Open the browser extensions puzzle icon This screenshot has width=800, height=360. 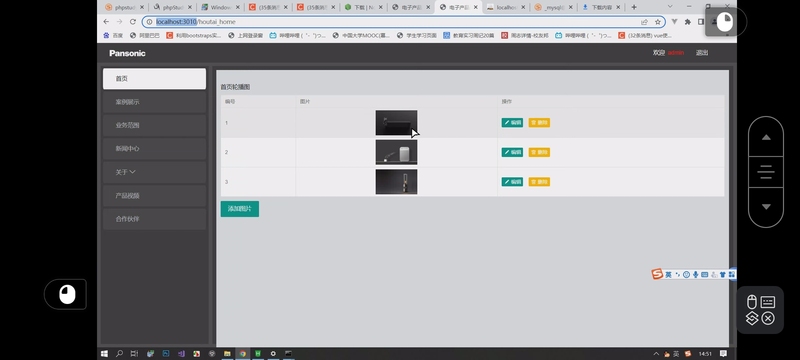(688, 22)
